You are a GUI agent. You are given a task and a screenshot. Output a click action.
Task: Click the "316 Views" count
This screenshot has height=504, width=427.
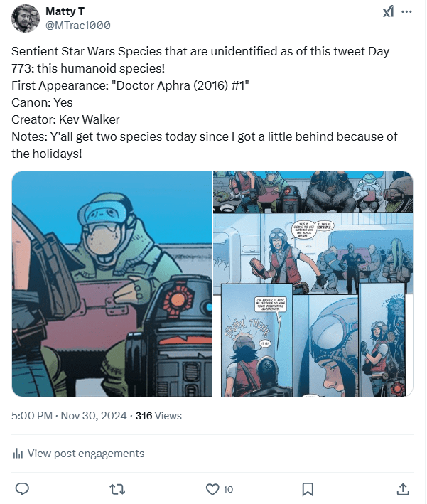click(x=158, y=416)
